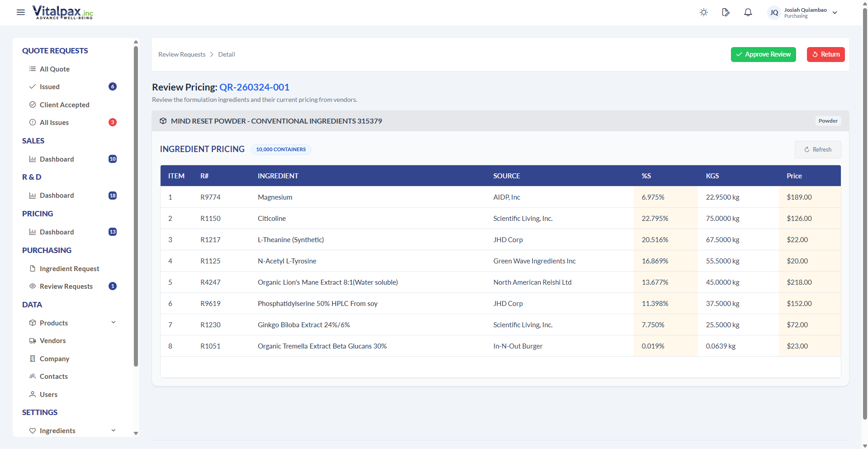Click the Issued count badge 6
The image size is (868, 449).
click(113, 86)
